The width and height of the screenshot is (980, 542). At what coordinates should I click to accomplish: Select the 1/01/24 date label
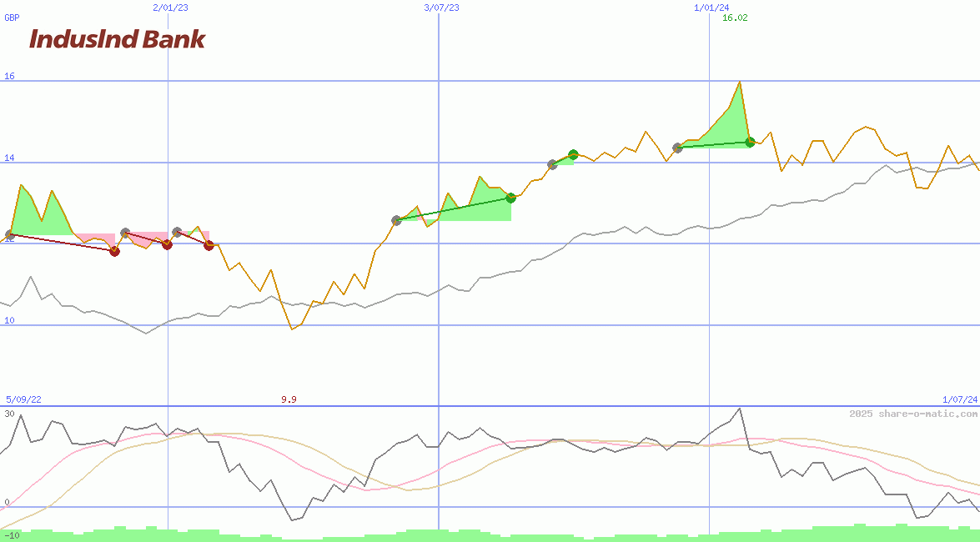coord(711,8)
